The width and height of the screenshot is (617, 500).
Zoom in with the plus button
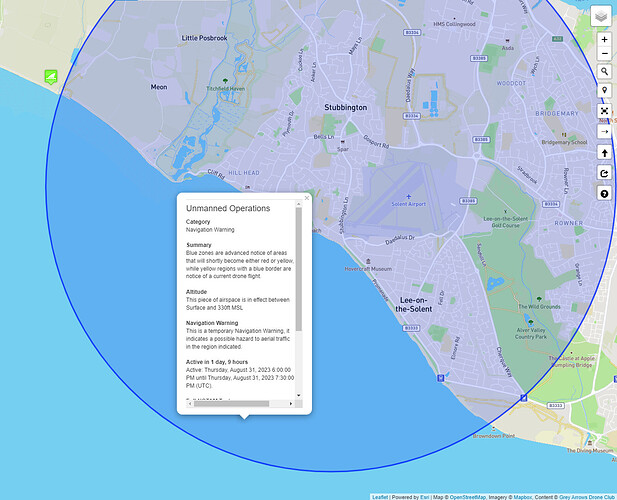click(604, 39)
